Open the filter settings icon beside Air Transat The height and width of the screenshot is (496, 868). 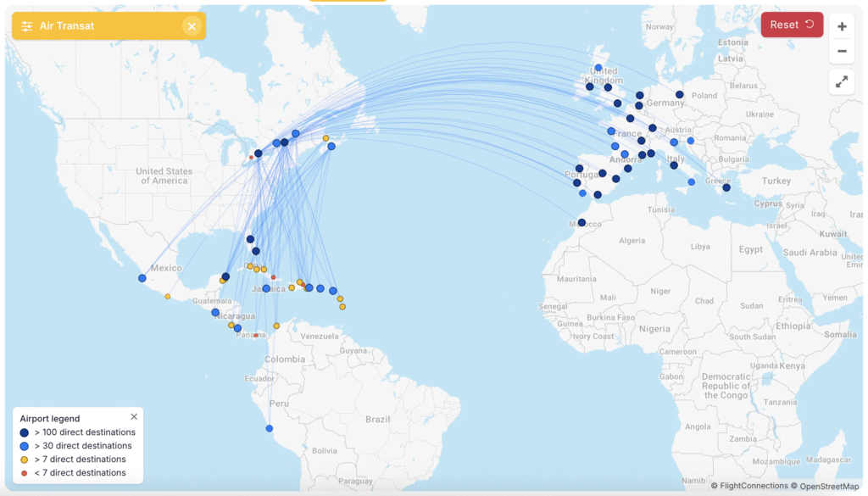(27, 26)
